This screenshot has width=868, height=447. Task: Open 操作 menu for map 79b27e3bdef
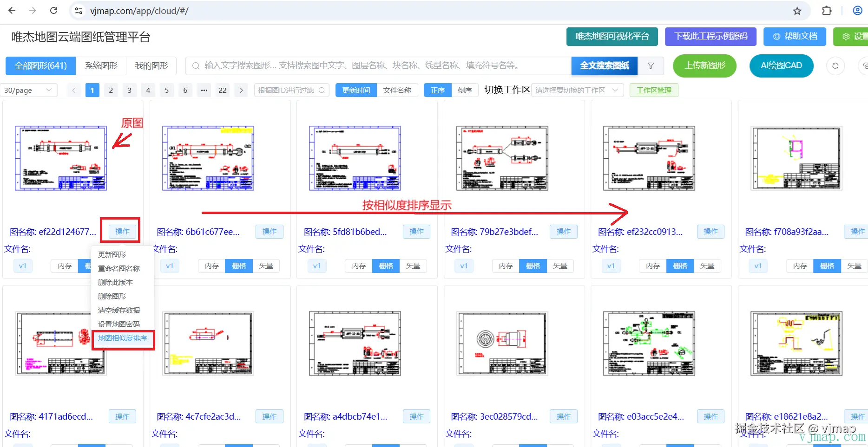(x=564, y=232)
